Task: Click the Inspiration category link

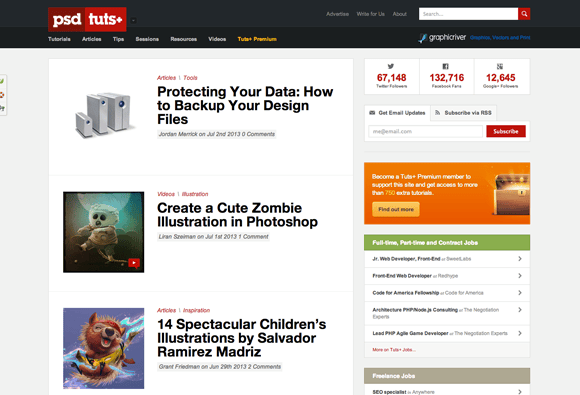Action: pos(196,310)
